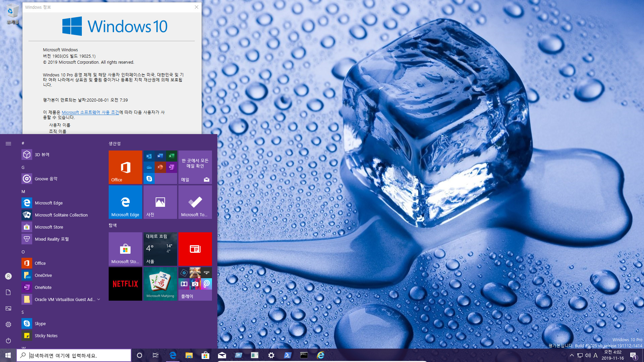Close the Windows 정보 dialog
The height and width of the screenshot is (362, 644).
[197, 7]
